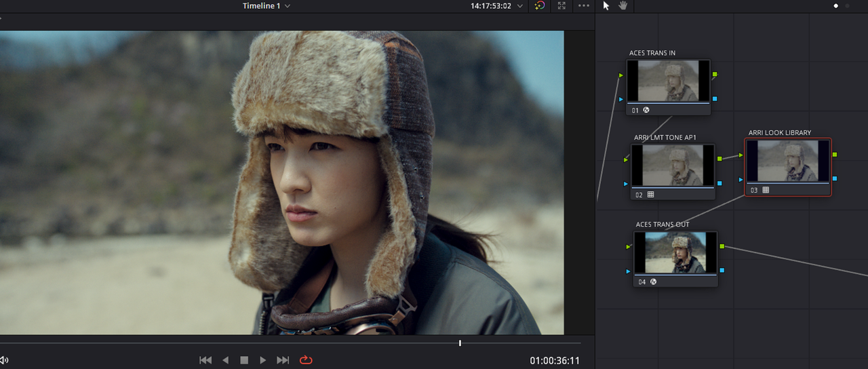Click blue key output of ARRI LOOK LIBRARY
Screen dimensions: 868x369
click(x=834, y=178)
